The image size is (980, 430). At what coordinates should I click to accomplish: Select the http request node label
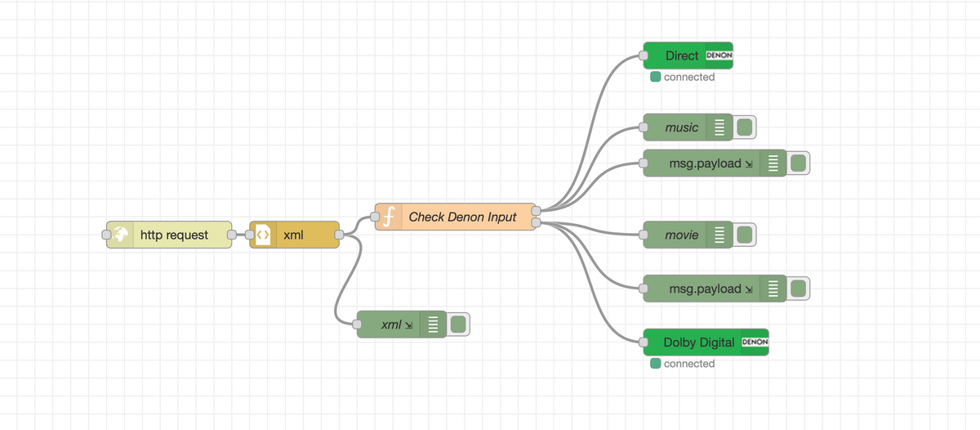coord(174,235)
